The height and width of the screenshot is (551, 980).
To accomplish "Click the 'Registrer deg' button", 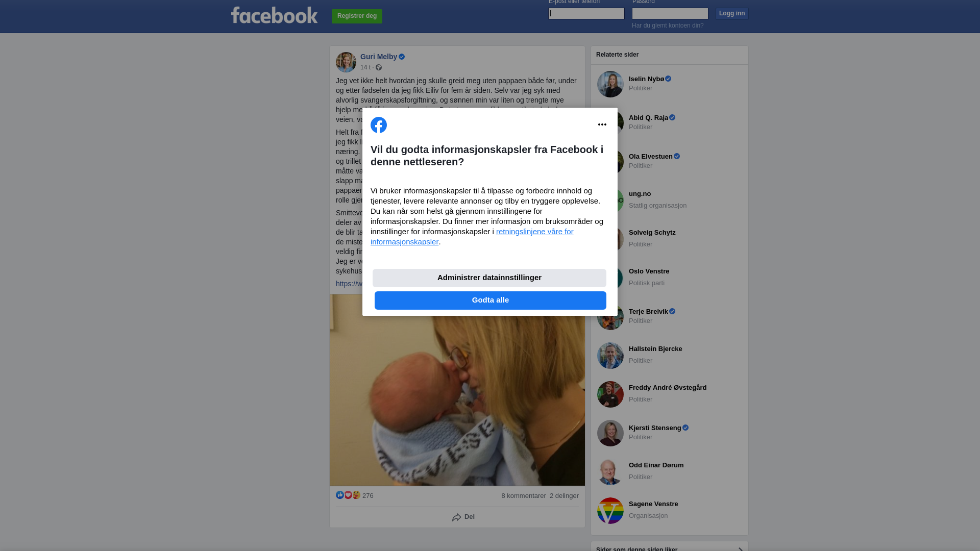I will (357, 16).
